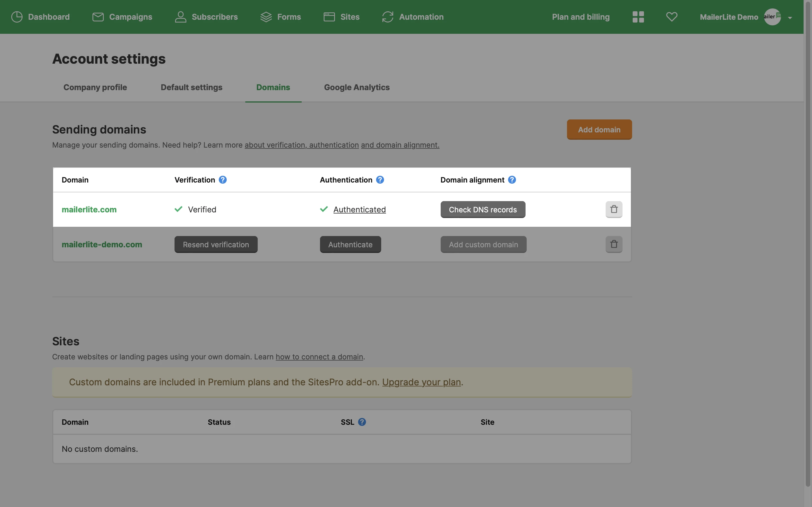
Task: Open the Google Analytics tab
Action: (357, 87)
